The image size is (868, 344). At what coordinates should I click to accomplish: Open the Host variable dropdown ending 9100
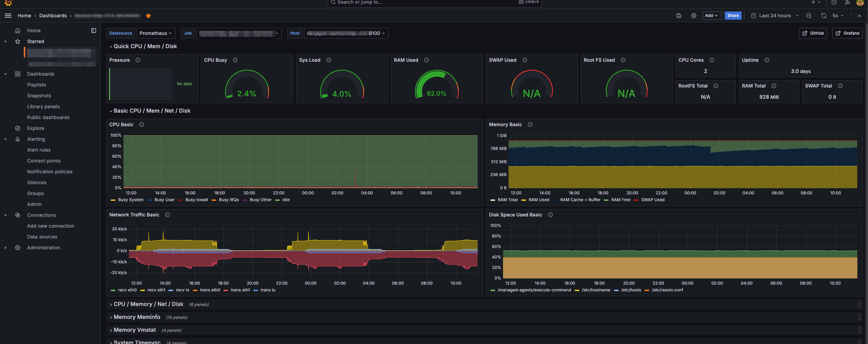pyautogui.click(x=346, y=33)
